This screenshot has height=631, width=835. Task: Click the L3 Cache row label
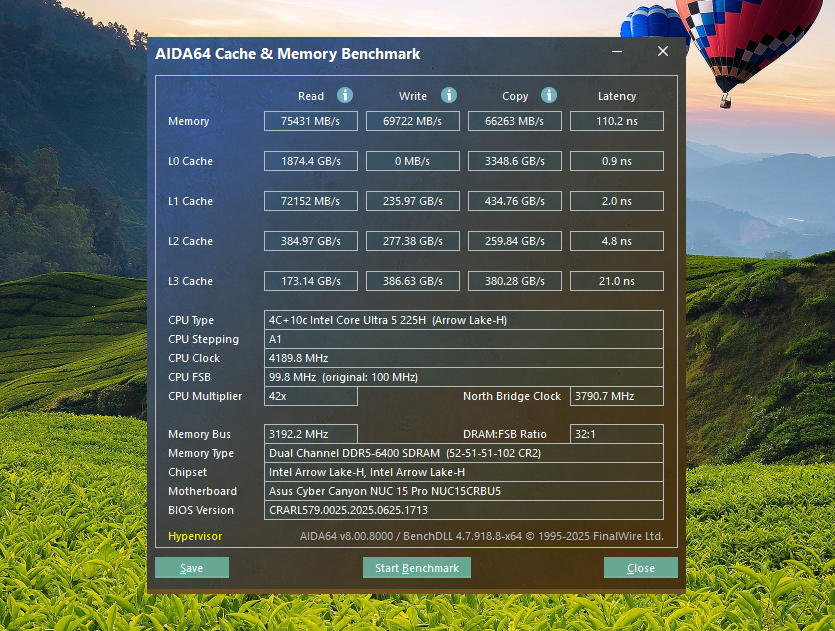pos(190,281)
